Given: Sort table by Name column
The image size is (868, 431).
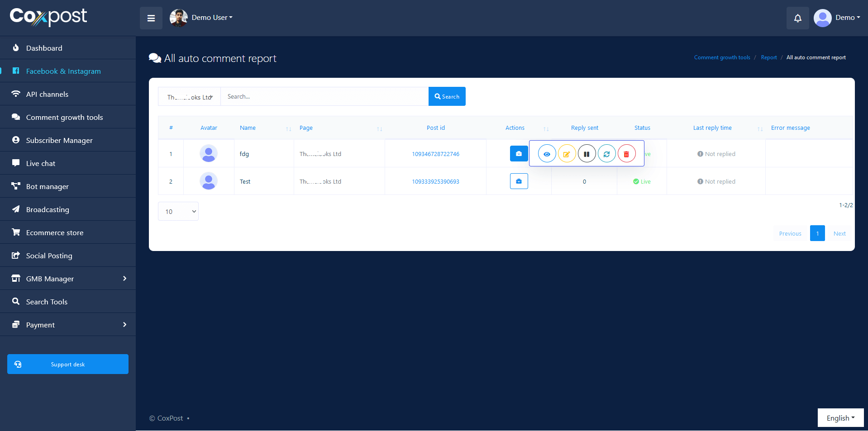Looking at the screenshot, I should coord(248,128).
